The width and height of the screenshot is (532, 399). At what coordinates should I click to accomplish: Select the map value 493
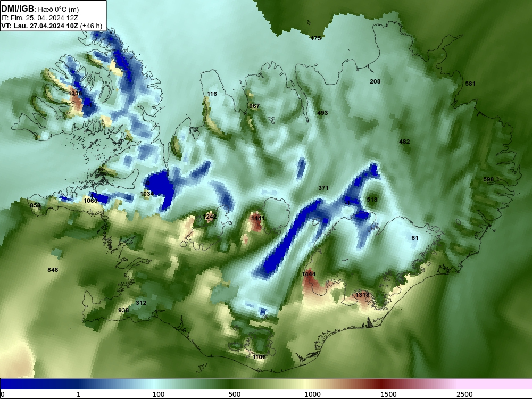[322, 113]
